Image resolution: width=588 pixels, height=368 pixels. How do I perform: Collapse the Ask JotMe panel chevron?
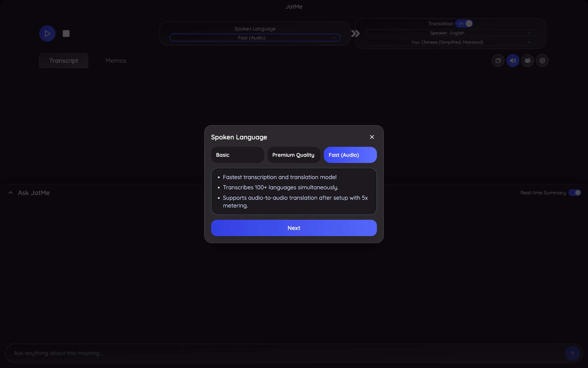11,193
